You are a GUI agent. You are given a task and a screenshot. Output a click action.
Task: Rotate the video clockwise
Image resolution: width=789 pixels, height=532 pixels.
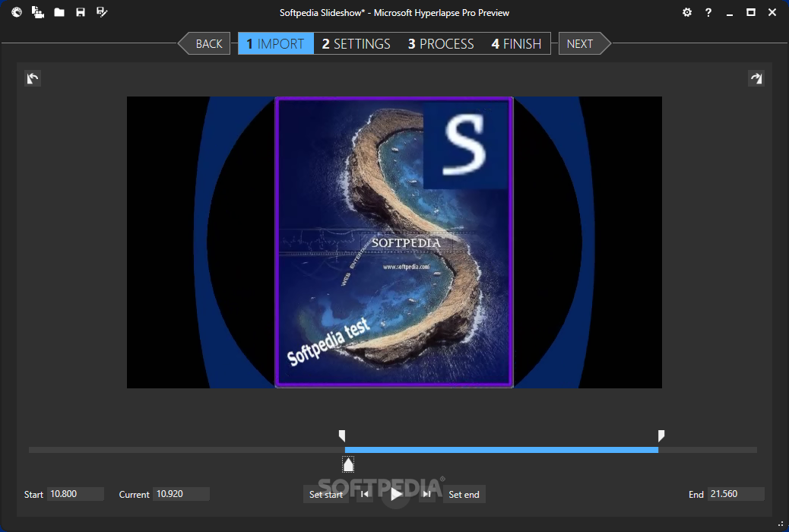coord(756,78)
